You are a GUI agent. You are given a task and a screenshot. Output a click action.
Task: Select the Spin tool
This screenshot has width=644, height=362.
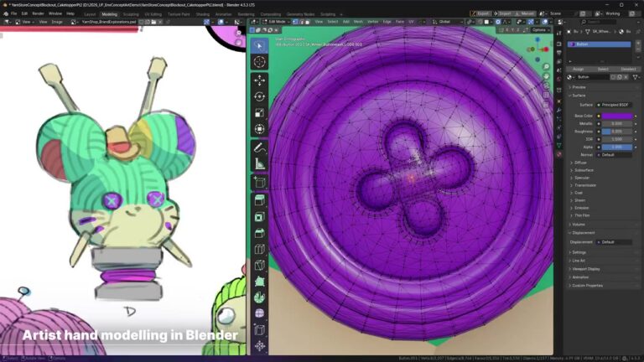tap(259, 297)
